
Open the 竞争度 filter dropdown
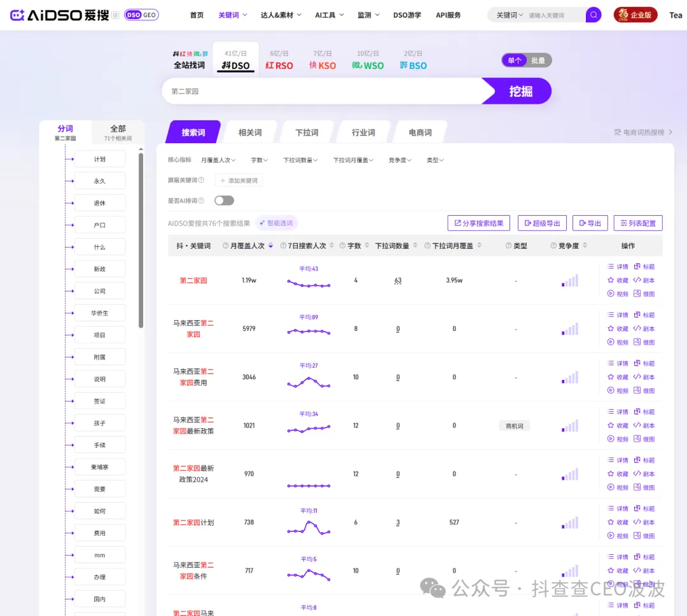[x=400, y=160]
